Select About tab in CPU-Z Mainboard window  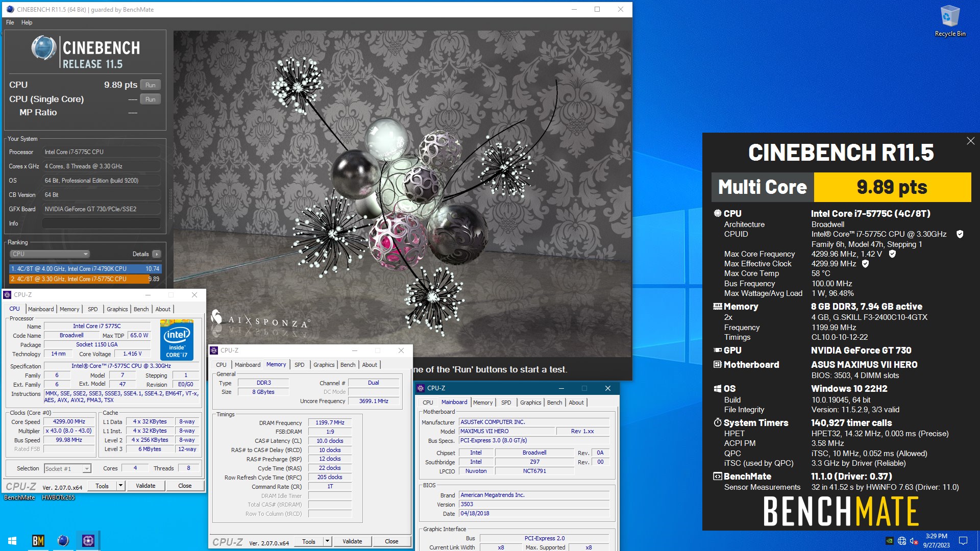(576, 403)
